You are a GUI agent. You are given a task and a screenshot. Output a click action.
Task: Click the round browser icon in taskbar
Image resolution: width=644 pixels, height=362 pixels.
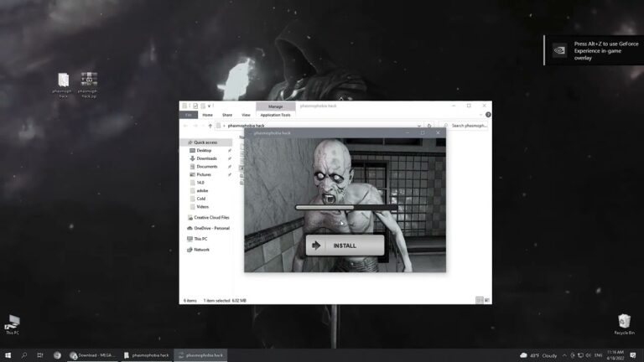coord(57,355)
